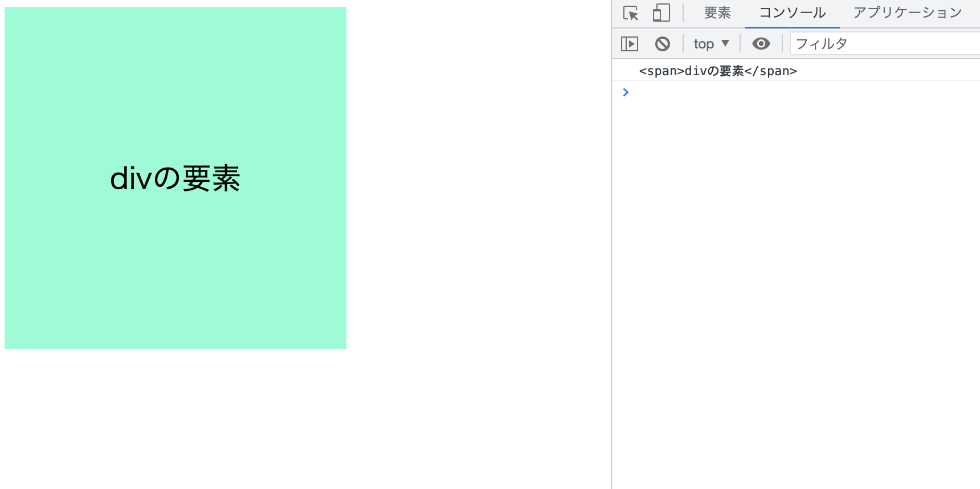Open the アプリケーション tab
Viewport: 980px width, 489px height.
(x=908, y=13)
